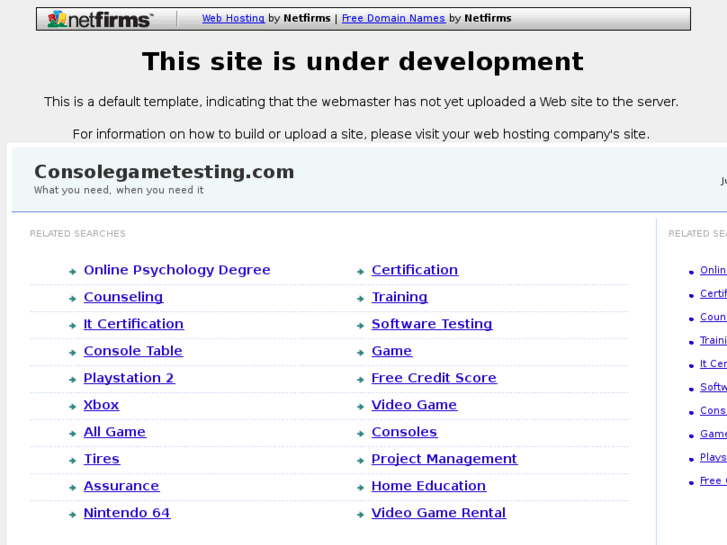Image resolution: width=727 pixels, height=545 pixels.
Task: Click the arrow icon beside Project Management
Action: tap(360, 461)
